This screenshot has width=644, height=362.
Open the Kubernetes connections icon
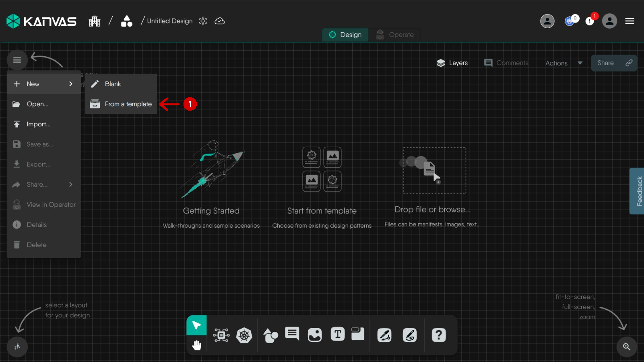[x=570, y=21]
